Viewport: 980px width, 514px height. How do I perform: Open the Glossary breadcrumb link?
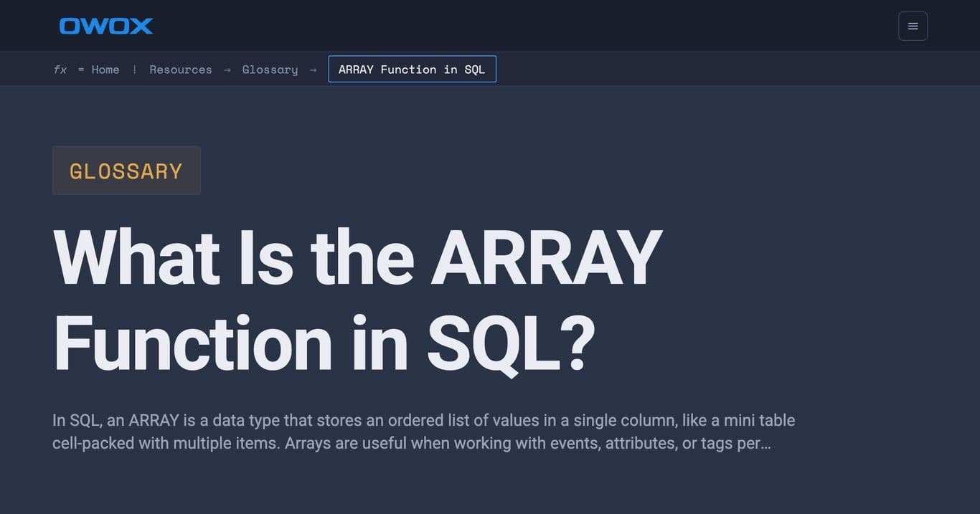(x=270, y=70)
